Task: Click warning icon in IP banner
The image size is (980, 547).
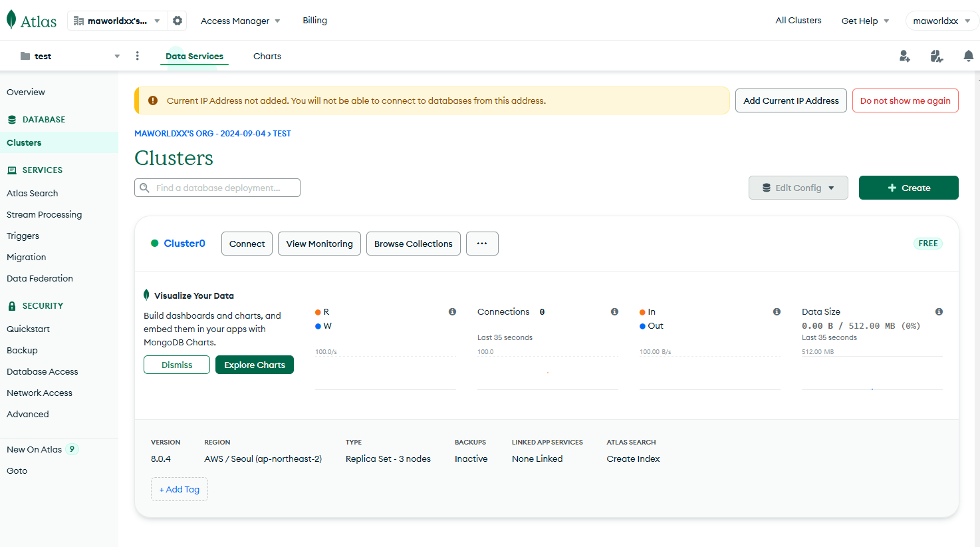Action: click(153, 100)
